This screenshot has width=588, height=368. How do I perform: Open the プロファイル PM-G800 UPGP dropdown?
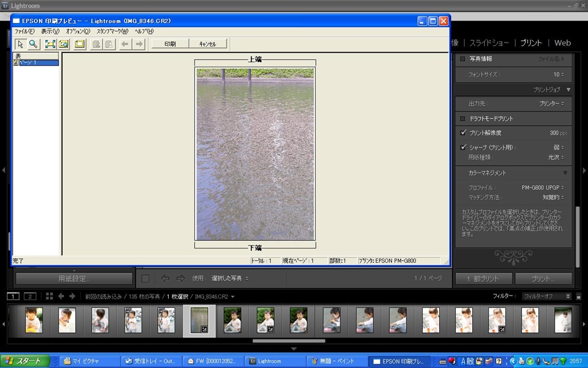543,187
